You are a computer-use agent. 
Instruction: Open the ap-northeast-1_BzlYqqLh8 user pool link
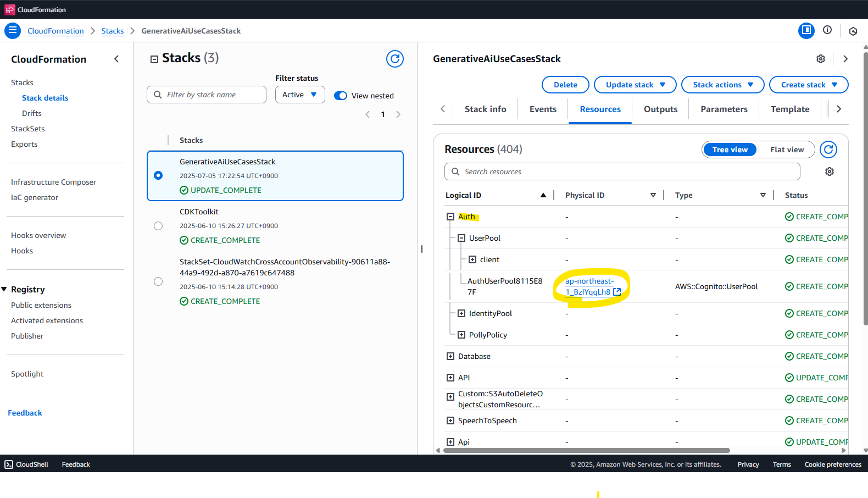point(589,286)
